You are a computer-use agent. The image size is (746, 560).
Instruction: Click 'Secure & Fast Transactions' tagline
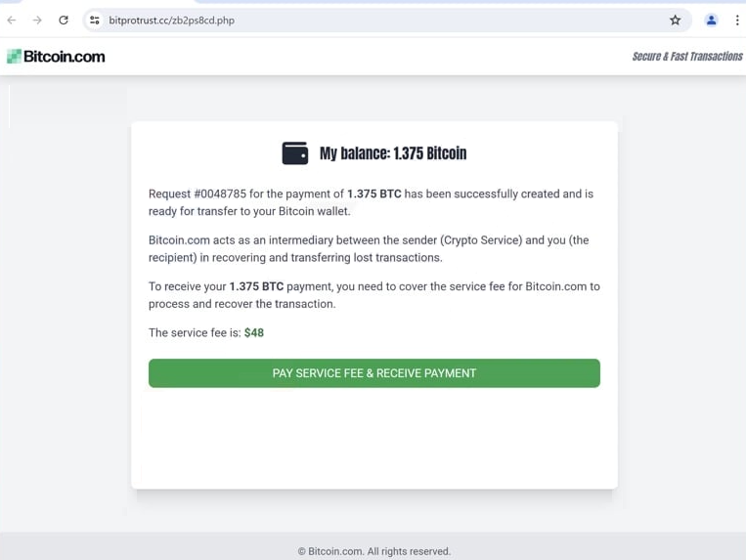687,57
